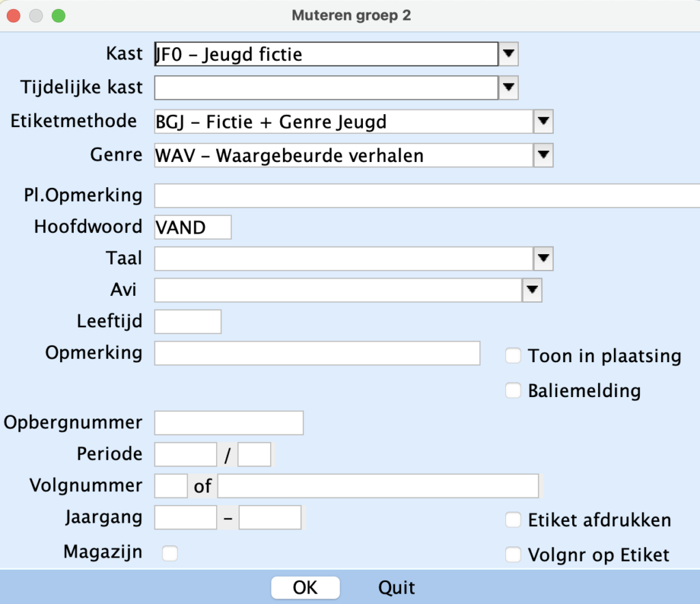The height and width of the screenshot is (604, 700).
Task: Open the Kast dropdown arrow
Action: [x=509, y=53]
